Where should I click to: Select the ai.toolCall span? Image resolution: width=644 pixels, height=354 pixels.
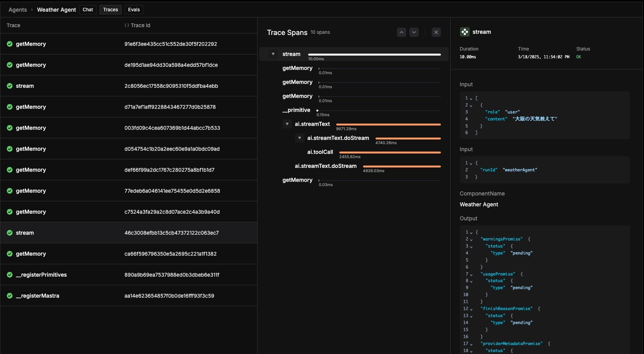[x=320, y=152]
